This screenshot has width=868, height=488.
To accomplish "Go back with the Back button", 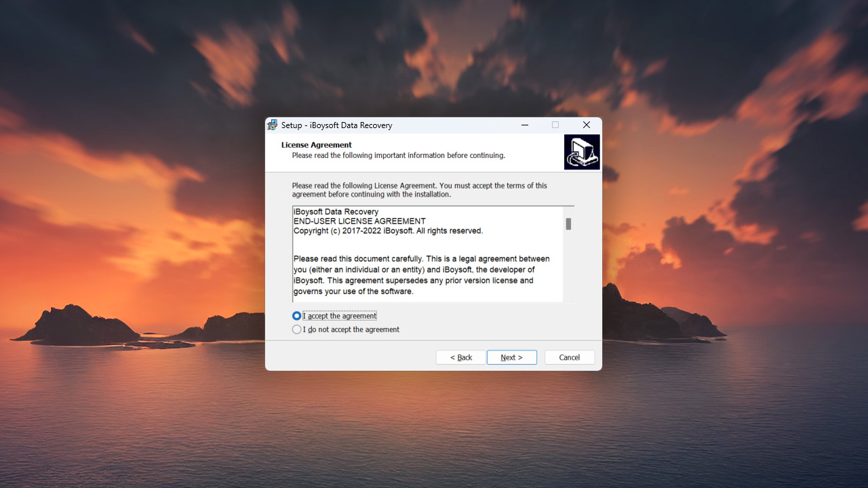I will (461, 357).
